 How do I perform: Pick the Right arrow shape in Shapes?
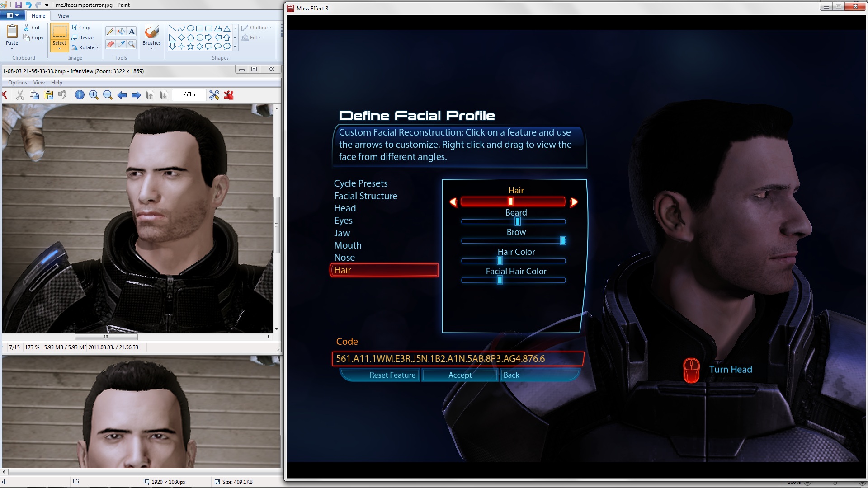pos(208,37)
